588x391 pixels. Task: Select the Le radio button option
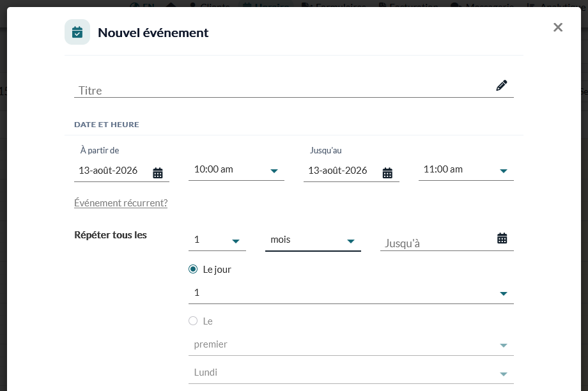coord(193,321)
